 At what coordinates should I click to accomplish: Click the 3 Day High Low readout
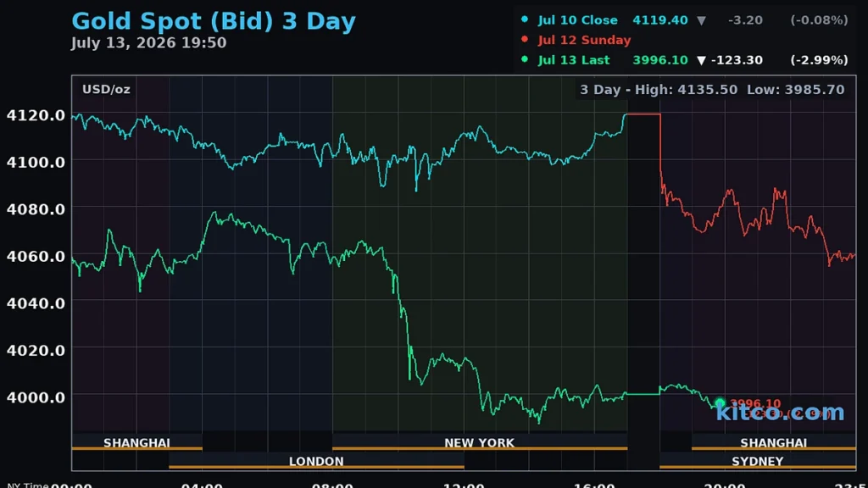click(712, 90)
